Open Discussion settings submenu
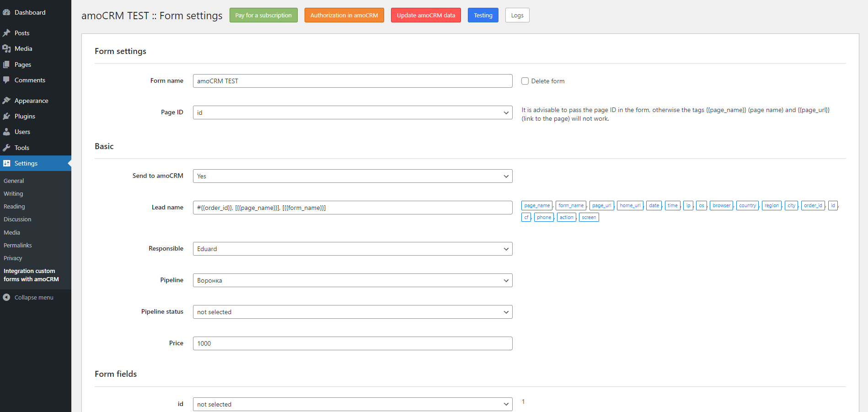The width and height of the screenshot is (868, 412). click(17, 219)
